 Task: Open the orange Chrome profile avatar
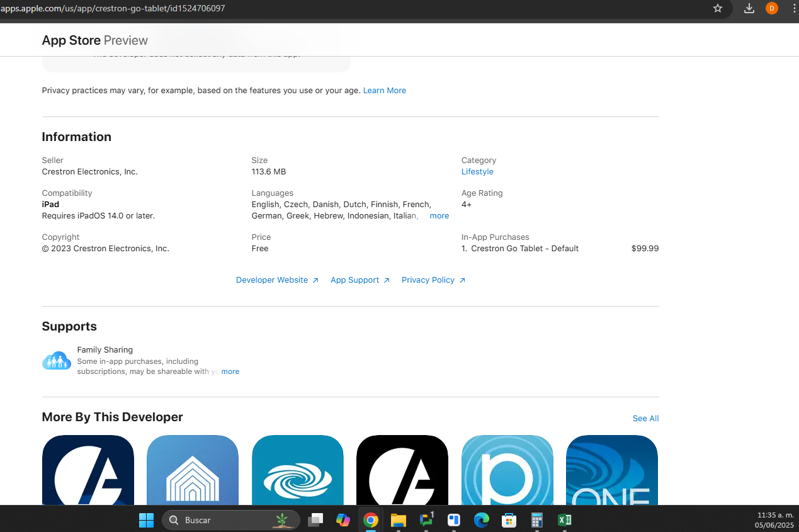(x=771, y=8)
